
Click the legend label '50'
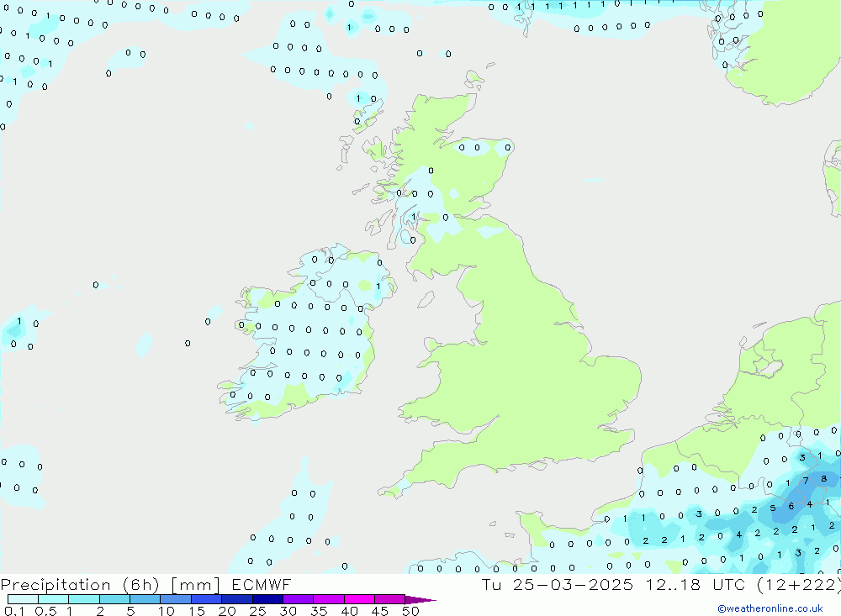[410, 611]
